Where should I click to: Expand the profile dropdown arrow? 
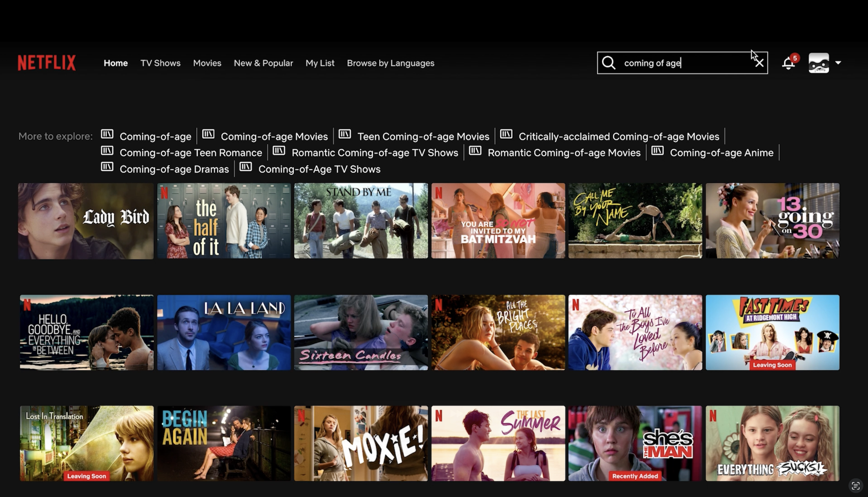(838, 63)
